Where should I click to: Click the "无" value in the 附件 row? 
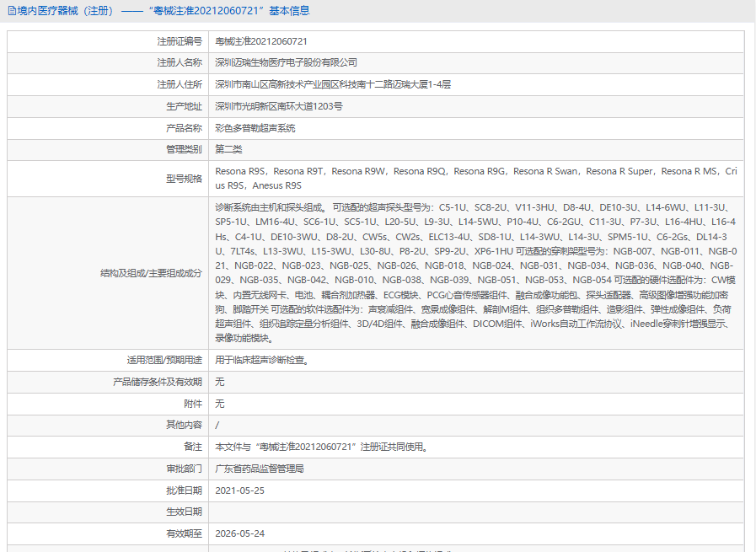coord(219,404)
